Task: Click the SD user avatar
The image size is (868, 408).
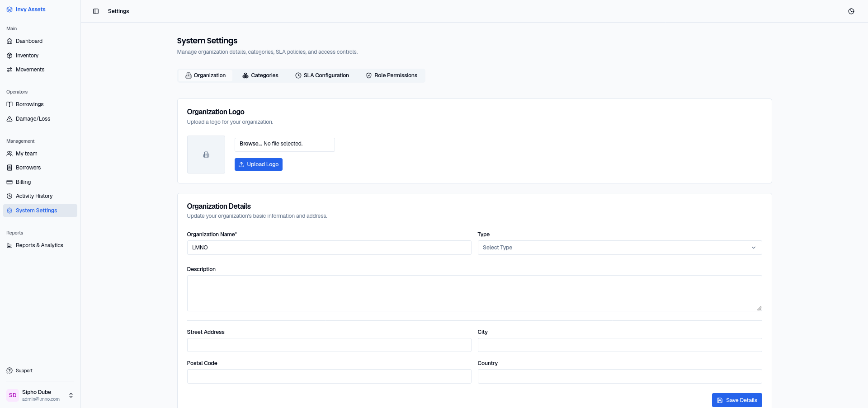Action: click(x=13, y=395)
